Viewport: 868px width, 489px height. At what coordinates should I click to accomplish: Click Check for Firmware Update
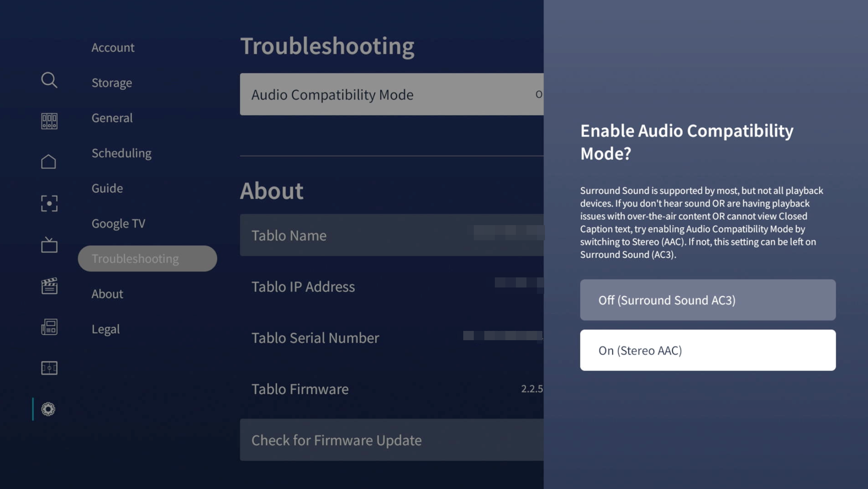391,440
